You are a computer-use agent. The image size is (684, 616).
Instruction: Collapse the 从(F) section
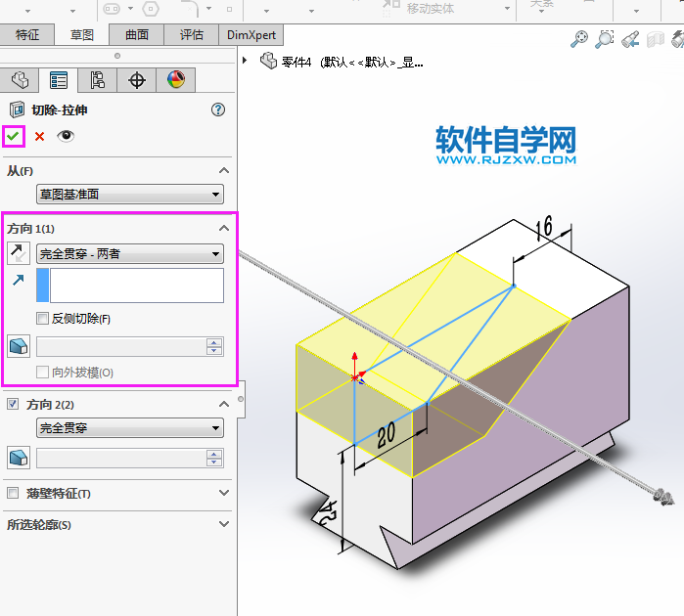[x=224, y=170]
